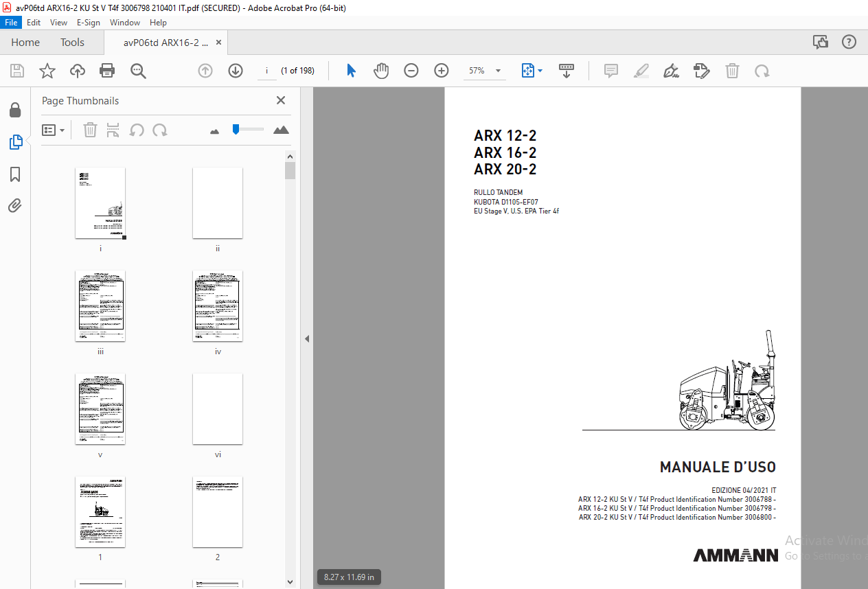868x589 pixels.
Task: Open the File menu
Action: coord(12,23)
